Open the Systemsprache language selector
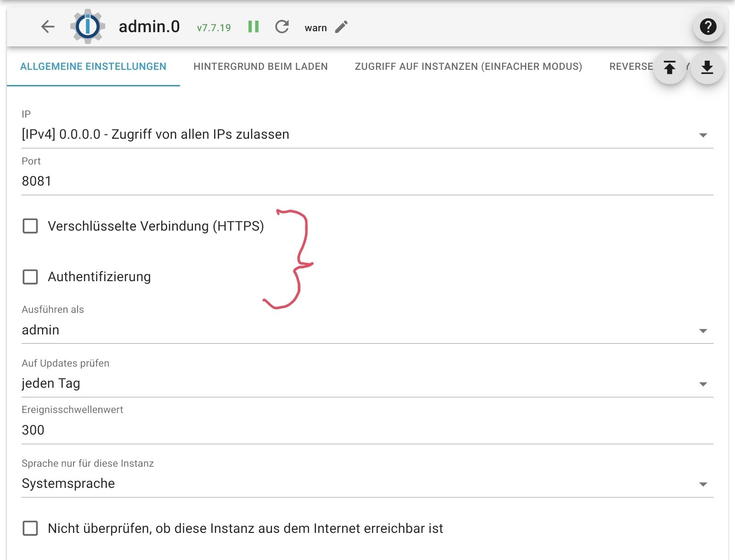 [703, 483]
